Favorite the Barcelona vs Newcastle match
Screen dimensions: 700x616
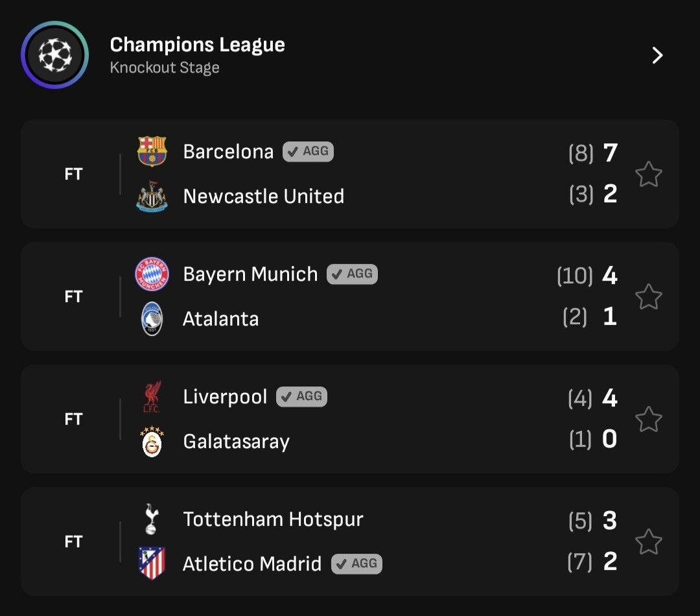[648, 174]
